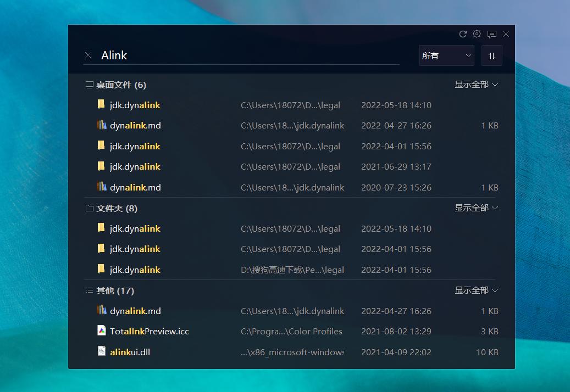This screenshot has width=570, height=392.
Task: Expand 显示全部 for the 桌面文件 section
Action: [476, 84]
